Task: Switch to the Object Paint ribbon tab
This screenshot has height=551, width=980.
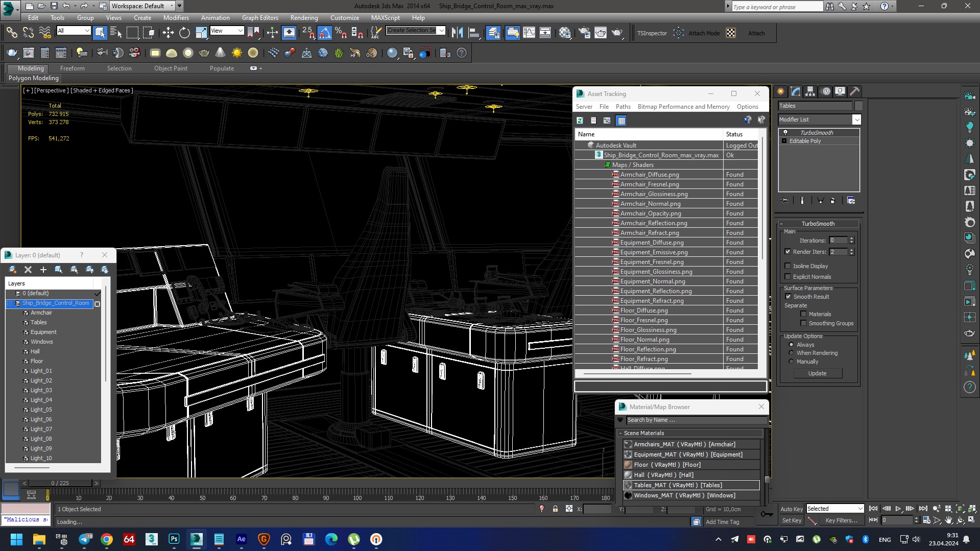Action: point(171,68)
